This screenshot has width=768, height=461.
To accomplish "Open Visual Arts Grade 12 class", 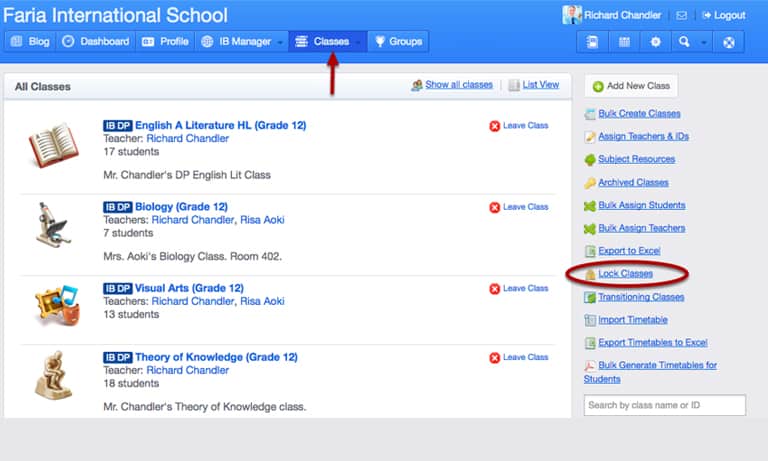I will (x=189, y=288).
